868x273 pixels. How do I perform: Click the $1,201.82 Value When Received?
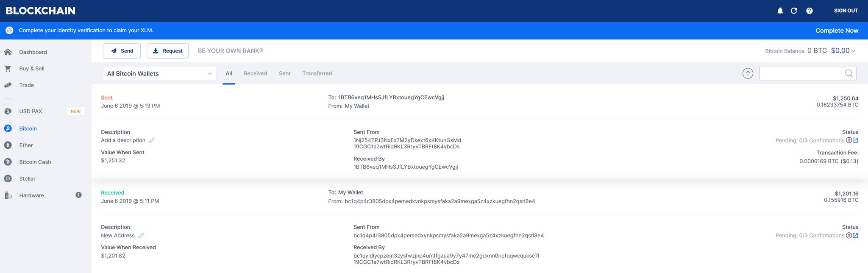113,256
